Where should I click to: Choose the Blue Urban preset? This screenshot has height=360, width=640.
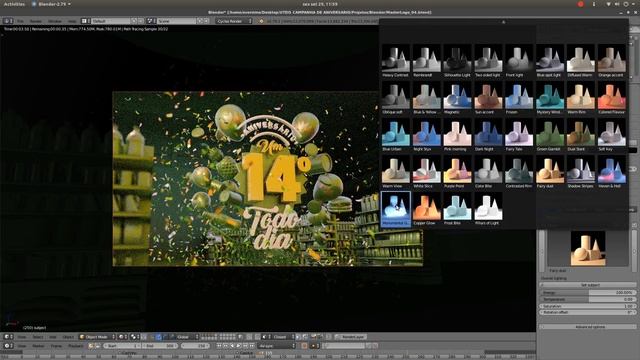396,135
